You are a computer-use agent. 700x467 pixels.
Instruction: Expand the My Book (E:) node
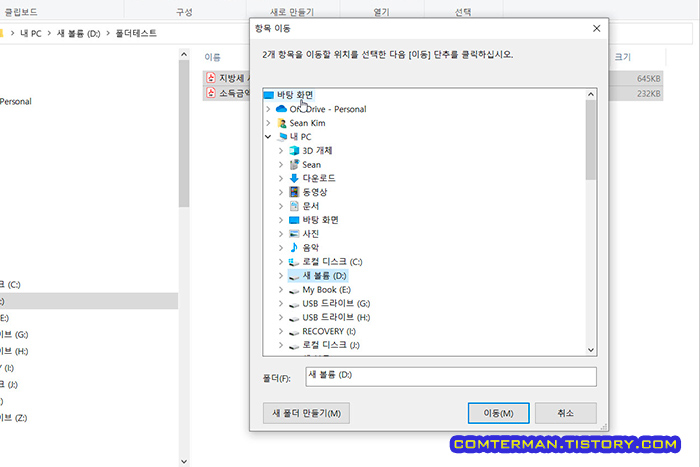[x=281, y=290]
